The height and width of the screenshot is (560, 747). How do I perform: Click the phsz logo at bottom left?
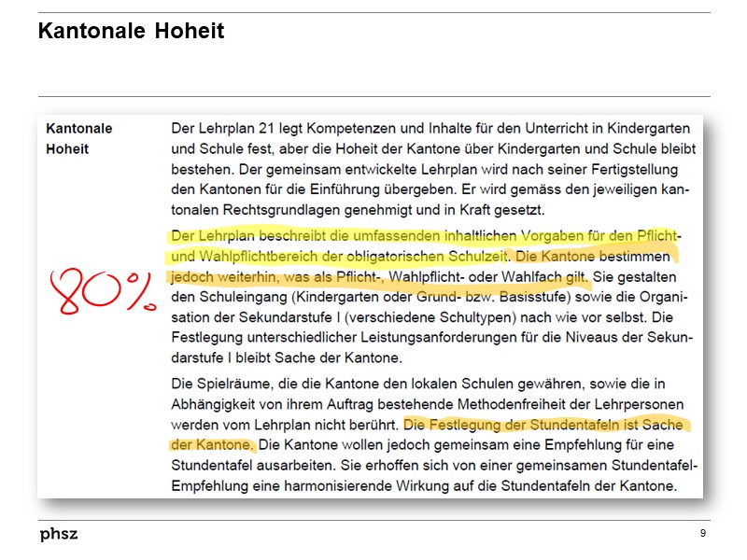click(58, 535)
